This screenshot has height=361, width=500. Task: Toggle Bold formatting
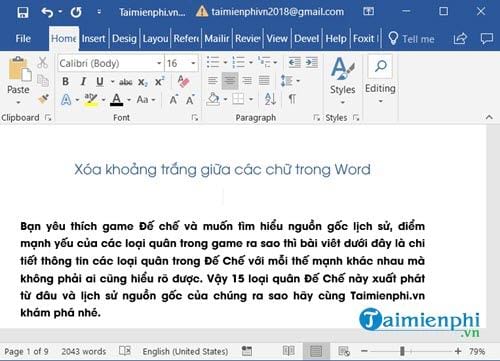pos(66,81)
